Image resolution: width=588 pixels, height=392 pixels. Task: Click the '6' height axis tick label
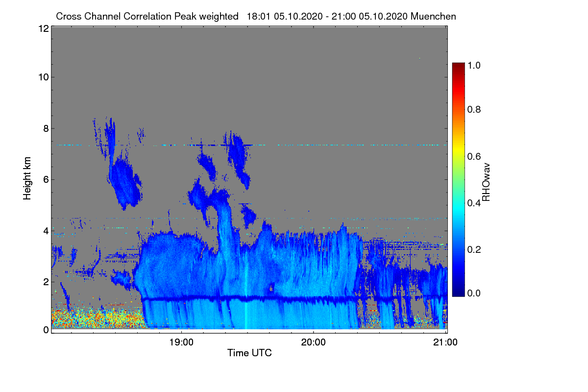(x=46, y=179)
